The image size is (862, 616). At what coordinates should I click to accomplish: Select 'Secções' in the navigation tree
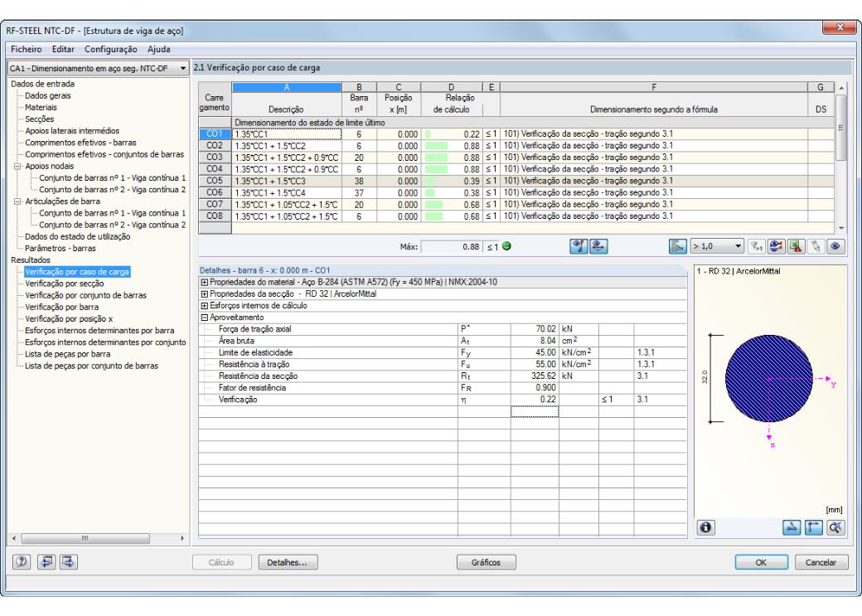pyautogui.click(x=40, y=119)
